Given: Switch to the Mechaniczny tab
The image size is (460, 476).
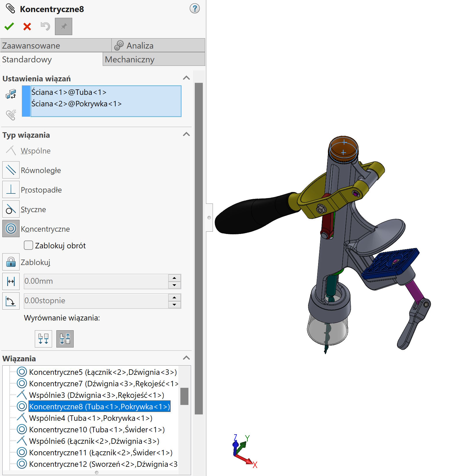Looking at the screenshot, I should point(154,59).
